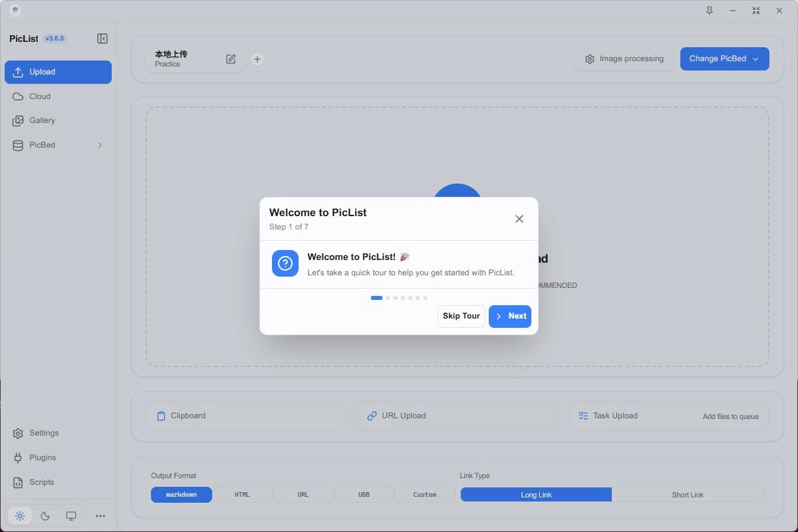Open the Cloud section
Viewport: 798px width, 532px height.
click(x=58, y=96)
